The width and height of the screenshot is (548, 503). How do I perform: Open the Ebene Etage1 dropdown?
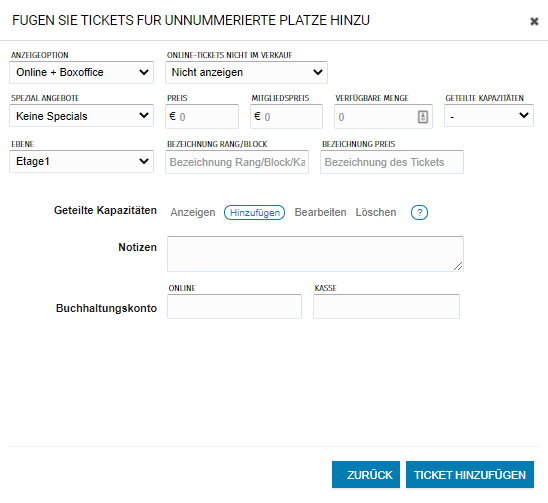tap(81, 161)
